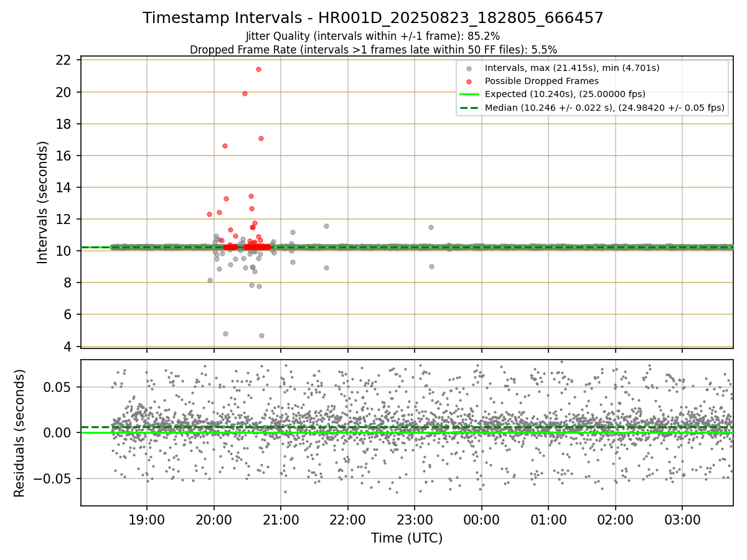Click legend entry starting with 'Median (10.246'

604,107
